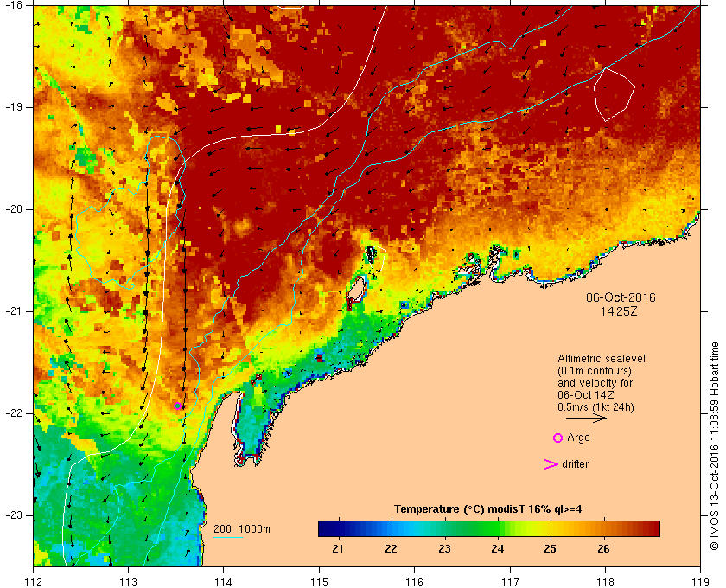This screenshot has height=588, width=726.
Task: Click the '-20' latitude axis label
Action: [x=14, y=209]
